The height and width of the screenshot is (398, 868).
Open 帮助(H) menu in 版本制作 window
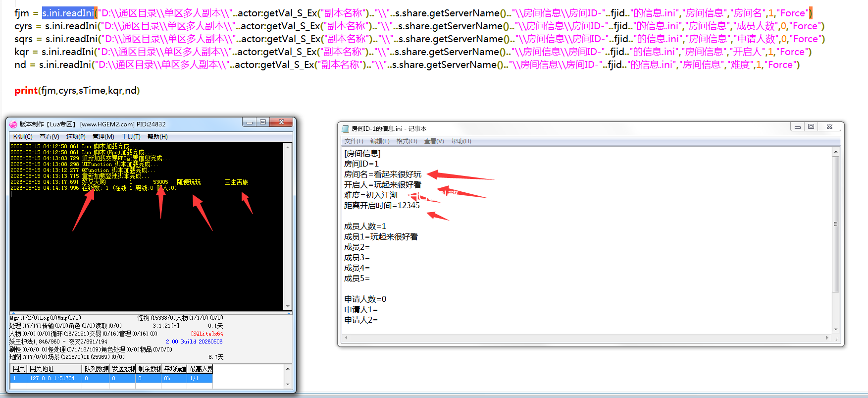pyautogui.click(x=157, y=137)
